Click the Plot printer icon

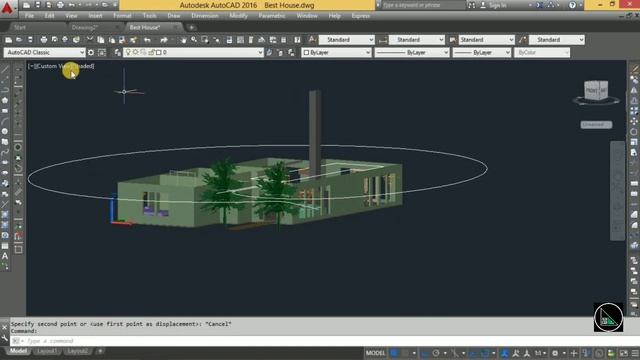tap(44, 40)
